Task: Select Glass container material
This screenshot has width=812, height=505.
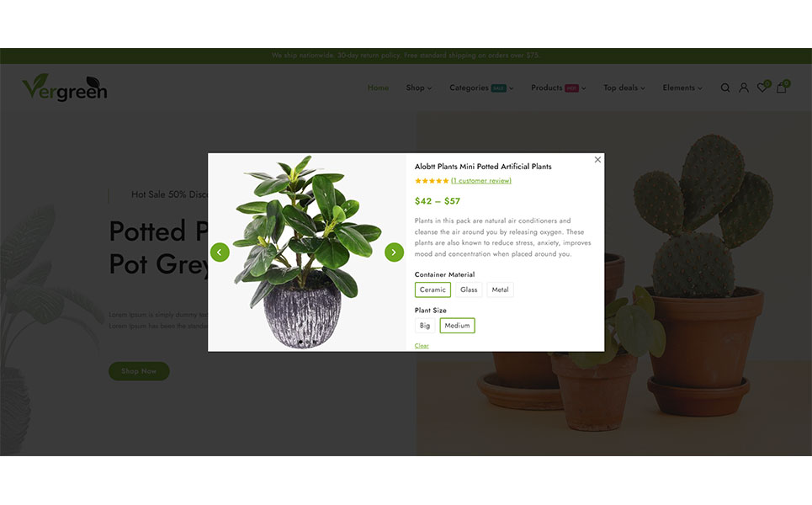Action: (x=469, y=290)
